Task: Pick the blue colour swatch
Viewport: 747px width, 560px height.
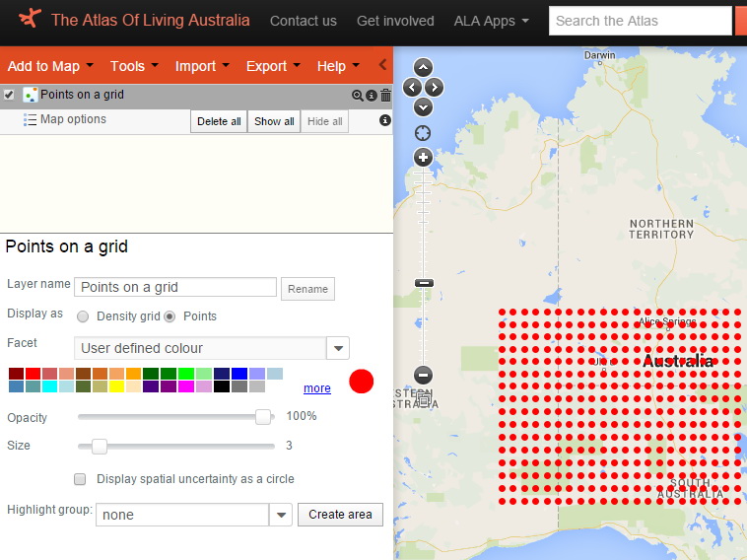Action: 239,374
